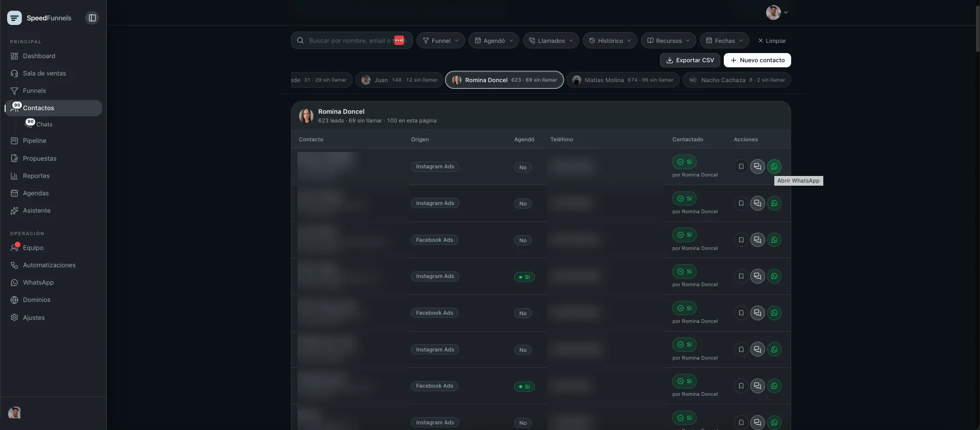980x430 pixels.
Task: Expand the Recursos filter dropdown
Action: (669, 41)
